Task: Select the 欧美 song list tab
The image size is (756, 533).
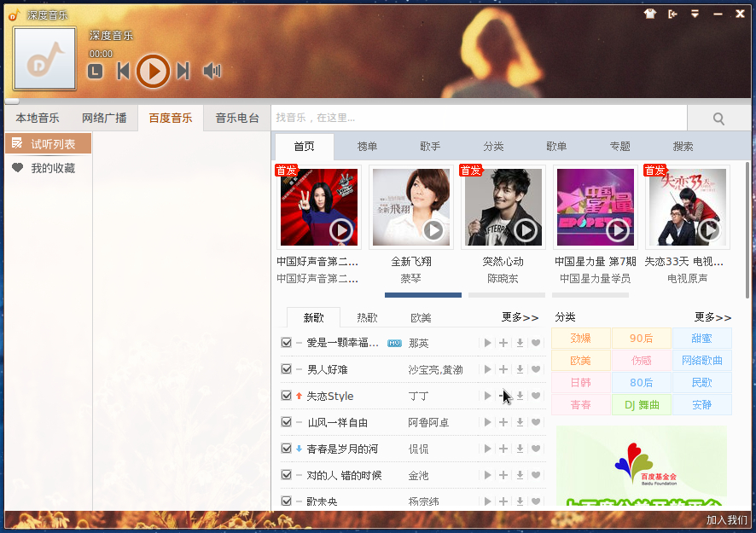Action: (x=421, y=318)
